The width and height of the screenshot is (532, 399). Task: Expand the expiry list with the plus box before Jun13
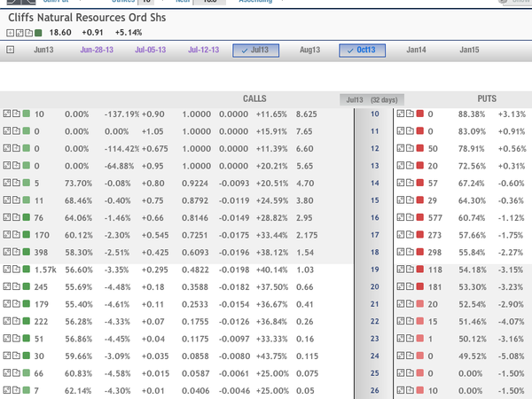point(10,50)
